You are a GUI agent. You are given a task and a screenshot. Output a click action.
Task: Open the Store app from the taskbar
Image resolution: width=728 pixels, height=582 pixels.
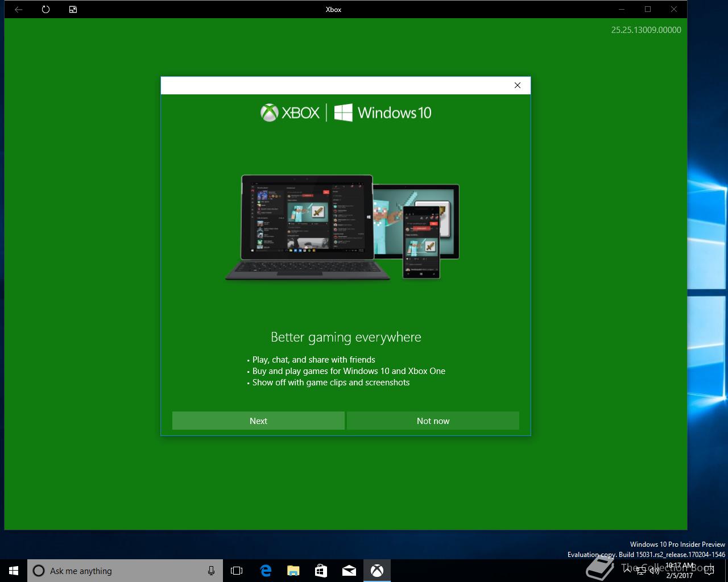[321, 571]
